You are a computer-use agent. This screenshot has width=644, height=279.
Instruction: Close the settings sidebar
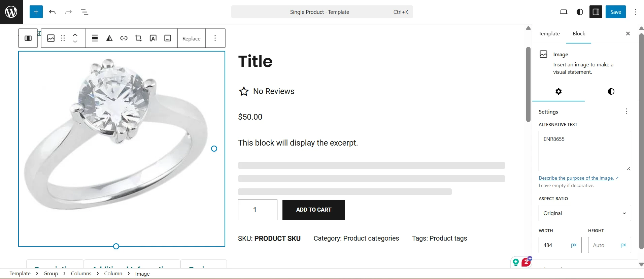click(x=628, y=33)
